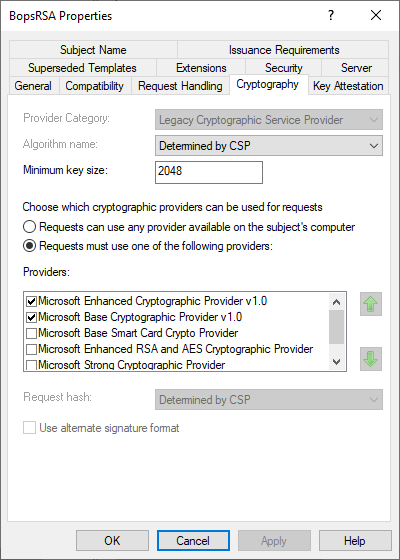Click the question mark help icon
This screenshot has width=400, height=560.
pos(331,15)
